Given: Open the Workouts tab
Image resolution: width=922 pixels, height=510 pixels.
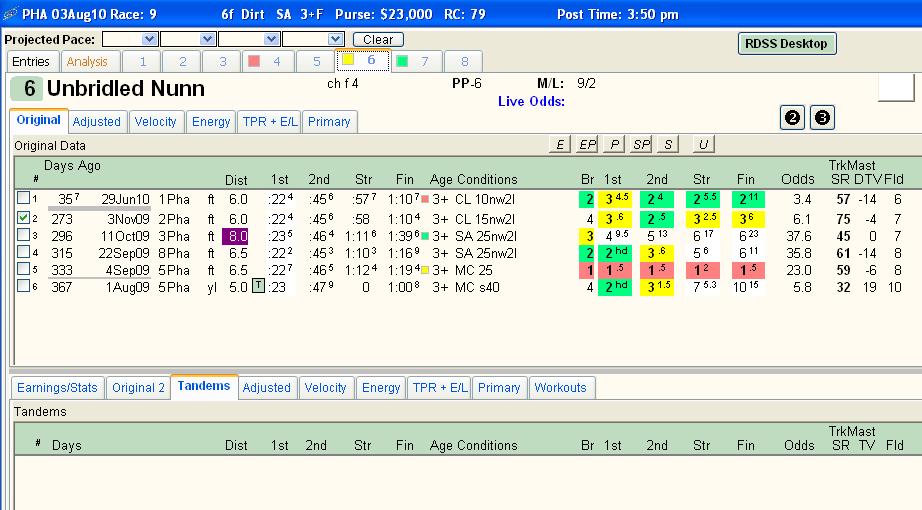Looking at the screenshot, I should 561,388.
